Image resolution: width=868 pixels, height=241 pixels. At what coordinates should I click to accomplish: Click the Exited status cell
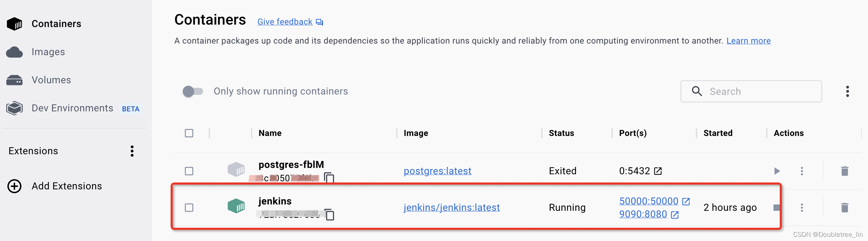coord(563,171)
